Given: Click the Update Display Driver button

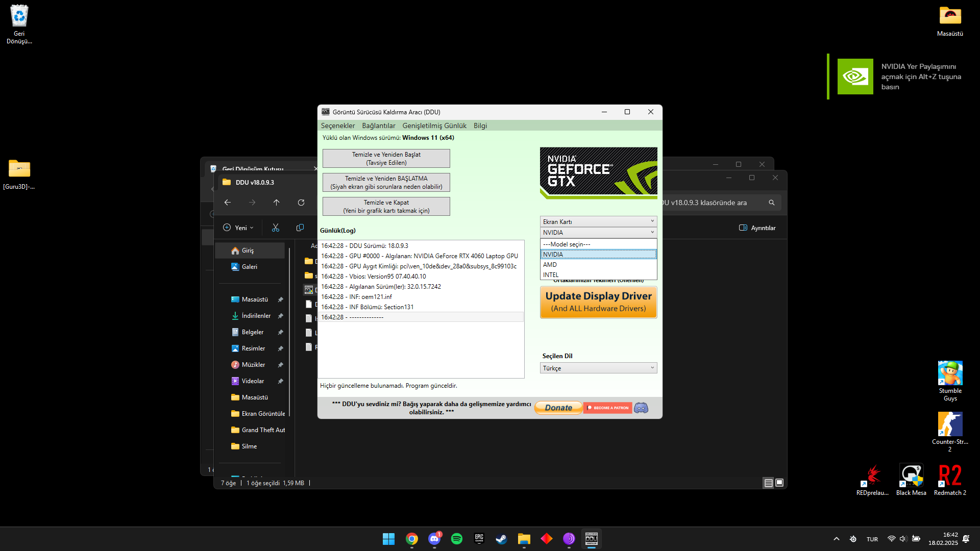Looking at the screenshot, I should pyautogui.click(x=598, y=302).
